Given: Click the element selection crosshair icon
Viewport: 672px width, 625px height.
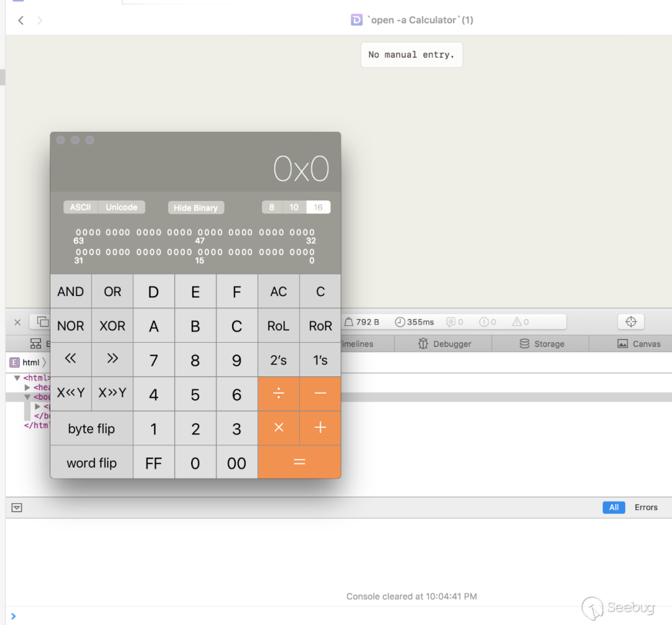Looking at the screenshot, I should (x=631, y=322).
